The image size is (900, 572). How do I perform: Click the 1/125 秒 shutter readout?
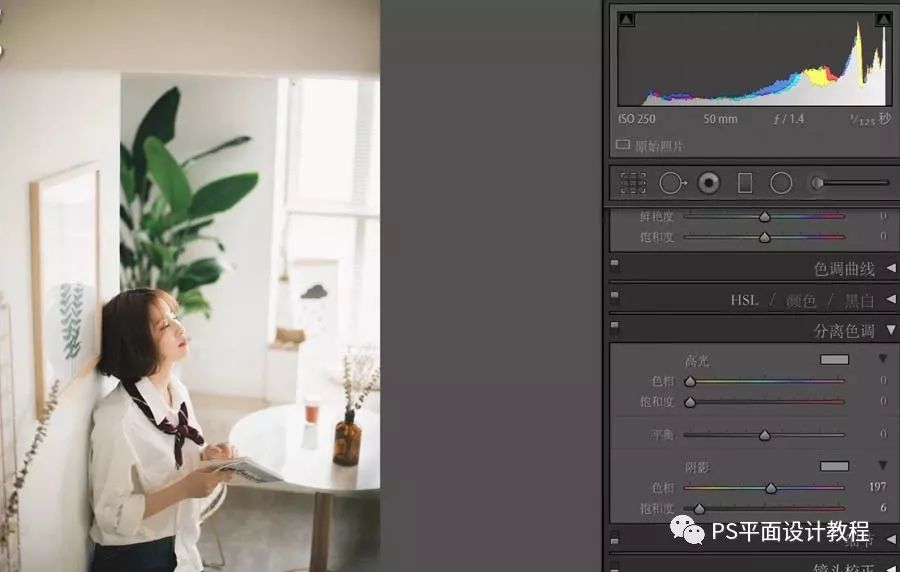pos(870,119)
